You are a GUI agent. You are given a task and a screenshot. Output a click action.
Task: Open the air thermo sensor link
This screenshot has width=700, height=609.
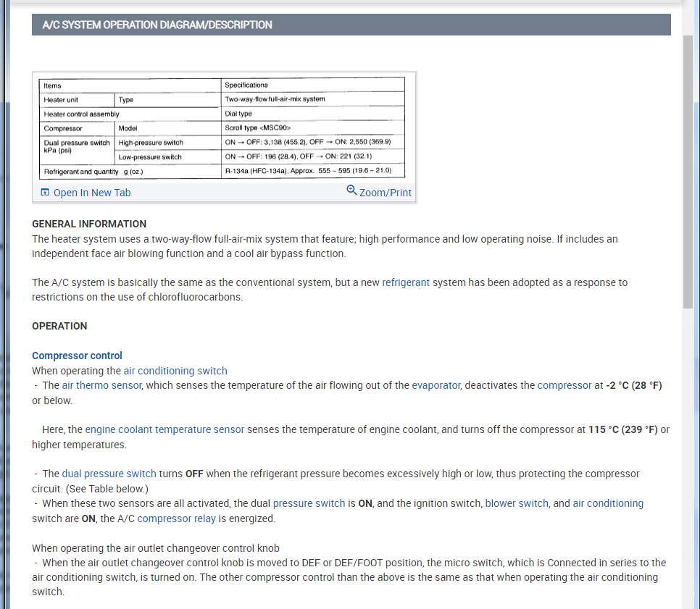tap(101, 385)
